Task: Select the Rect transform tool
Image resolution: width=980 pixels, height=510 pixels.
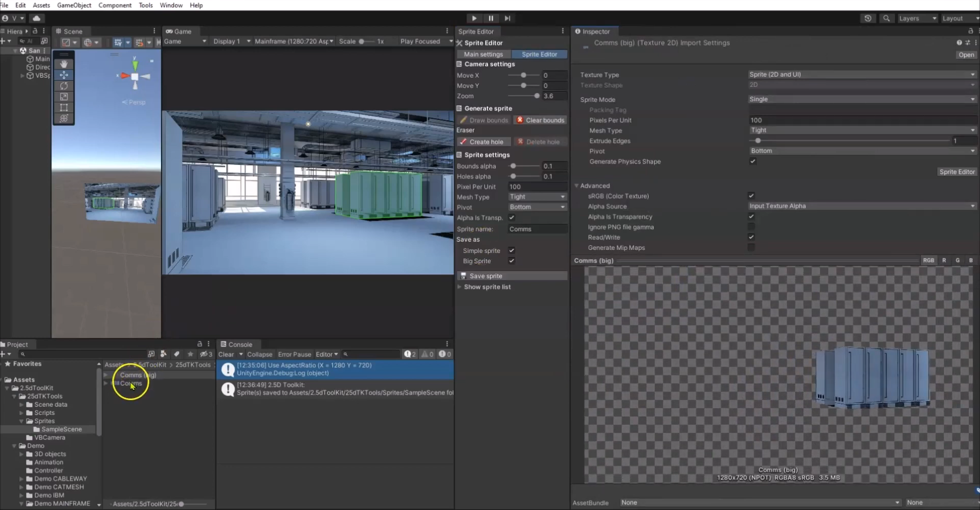Action: pyautogui.click(x=64, y=107)
